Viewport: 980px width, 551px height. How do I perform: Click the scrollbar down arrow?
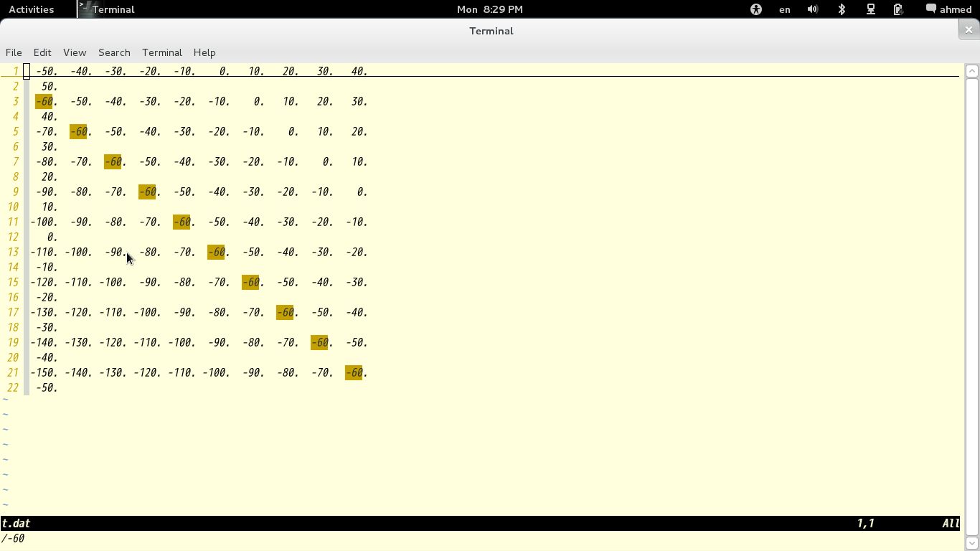point(971,542)
